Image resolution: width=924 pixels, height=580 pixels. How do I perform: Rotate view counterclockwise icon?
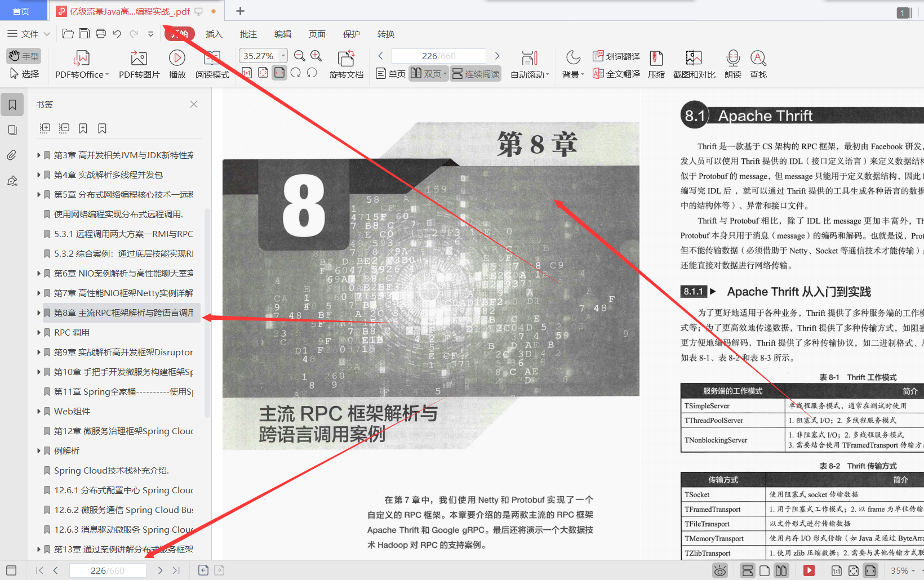312,73
